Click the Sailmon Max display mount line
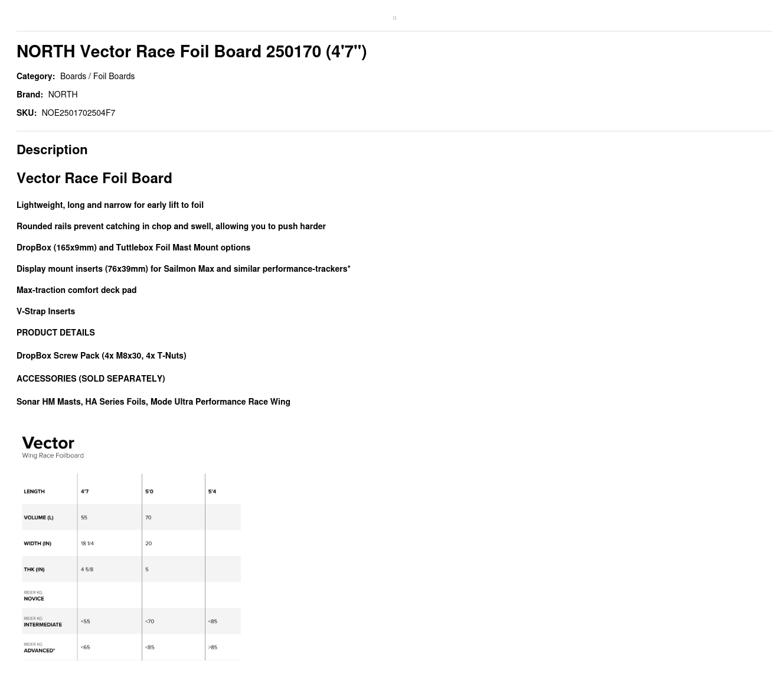This screenshot has width=784, height=677. coord(184,269)
